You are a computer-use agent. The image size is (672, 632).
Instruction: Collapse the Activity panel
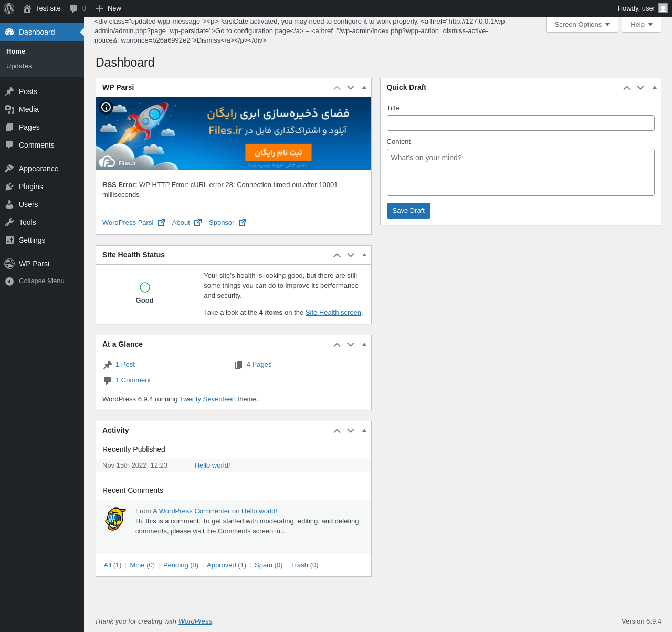pos(364,430)
